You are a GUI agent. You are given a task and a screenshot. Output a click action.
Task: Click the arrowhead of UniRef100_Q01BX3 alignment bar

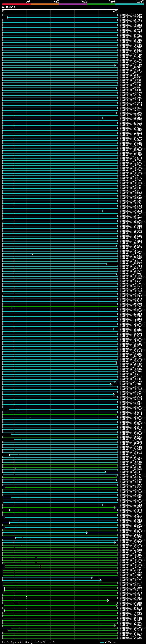pyautogui.click(x=103, y=211)
